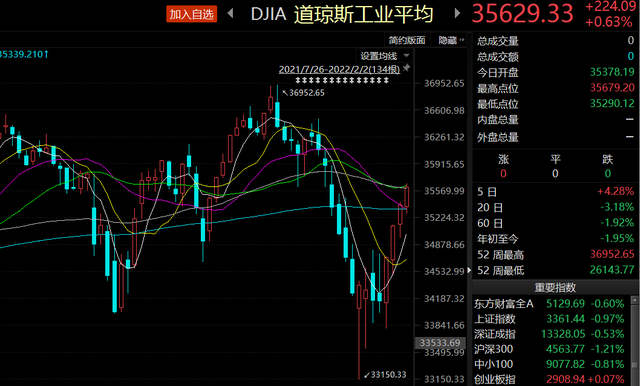Click 隐藏 to hide the side panel
640x386 pixels.
[x=451, y=40]
